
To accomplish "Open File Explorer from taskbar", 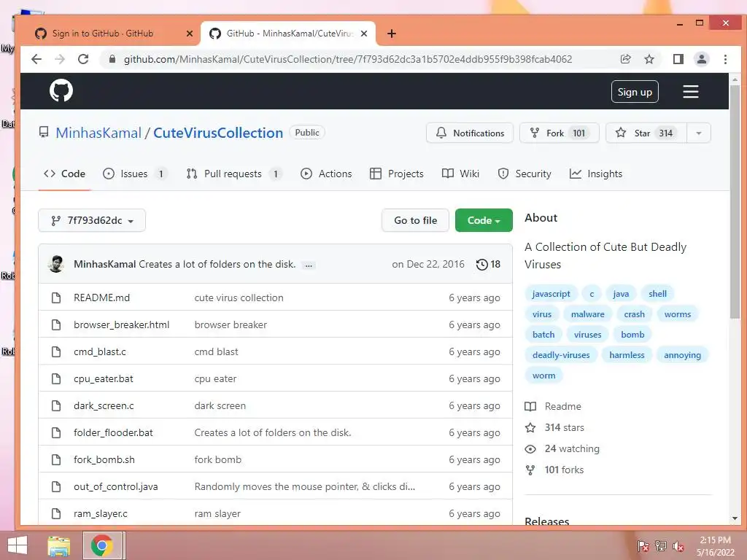I will pos(59,545).
